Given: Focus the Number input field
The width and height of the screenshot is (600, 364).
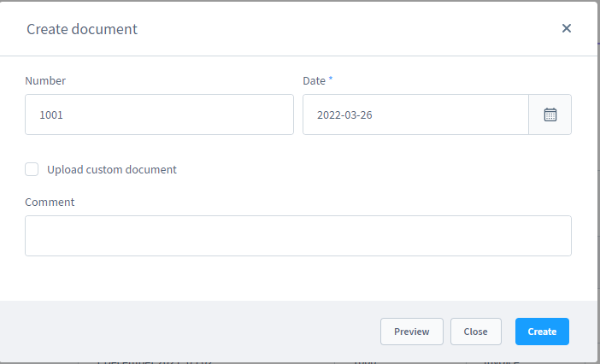Looking at the screenshot, I should [159, 114].
